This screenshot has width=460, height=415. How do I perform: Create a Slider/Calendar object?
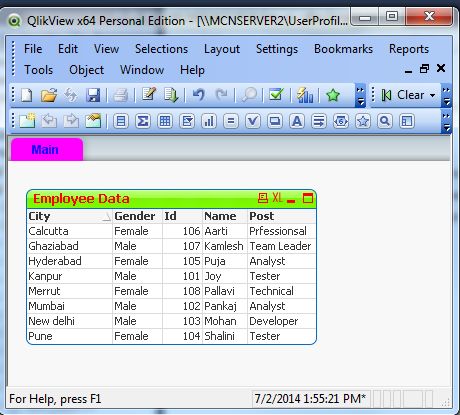[341, 121]
